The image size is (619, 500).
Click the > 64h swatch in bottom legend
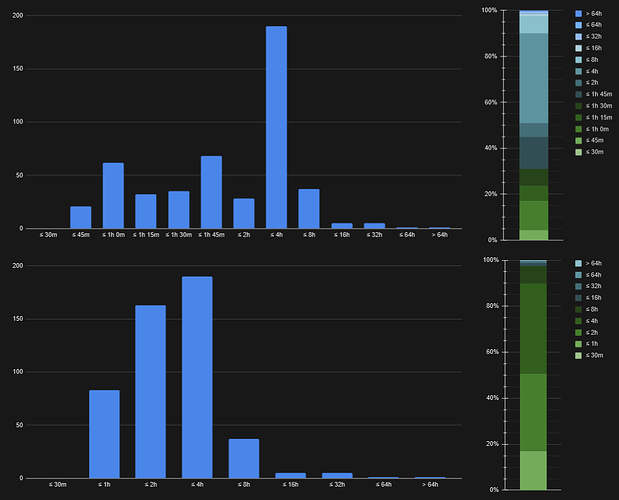click(578, 263)
